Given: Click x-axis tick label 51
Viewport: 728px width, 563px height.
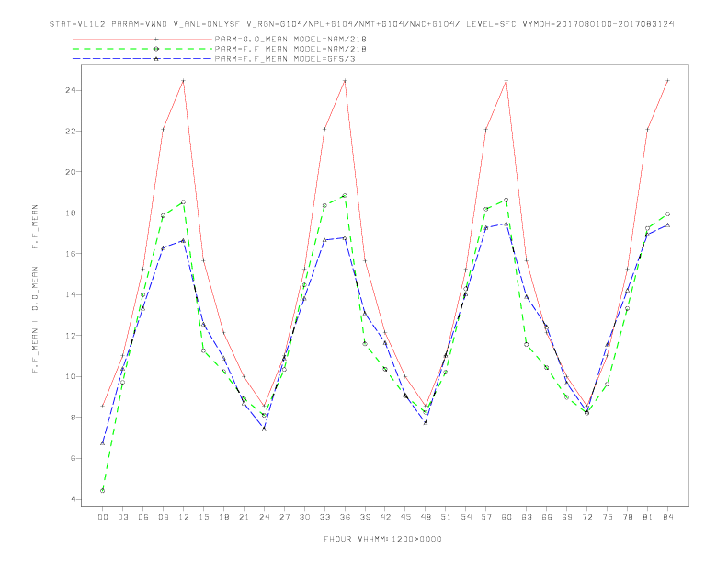Looking at the screenshot, I should [446, 517].
